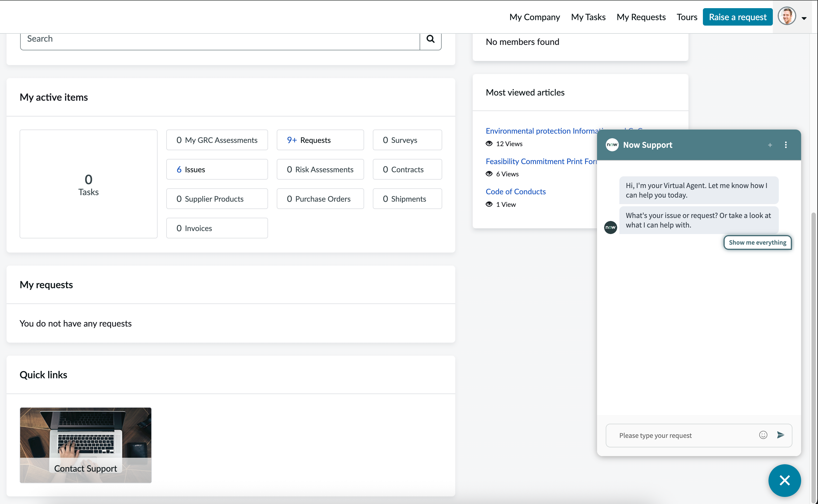
Task: Click the Now Support logo in chat header
Action: point(612,145)
